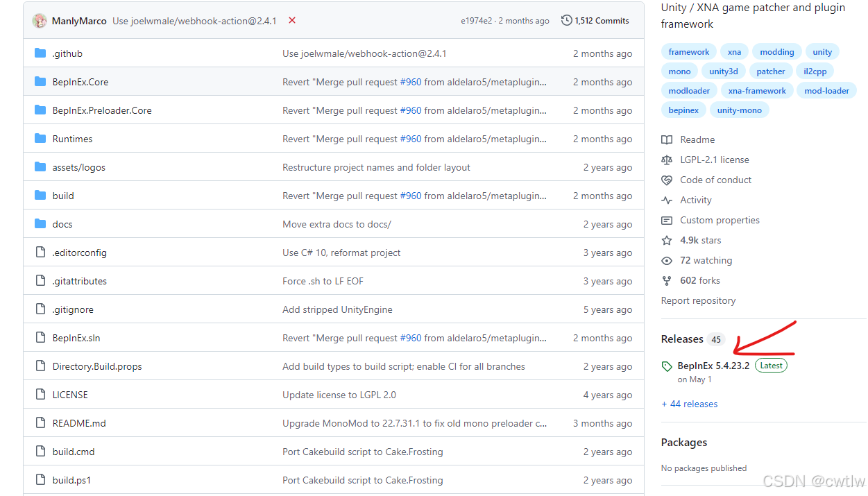Click file icon beside .gitignore
The image size is (868, 496).
click(x=40, y=309)
